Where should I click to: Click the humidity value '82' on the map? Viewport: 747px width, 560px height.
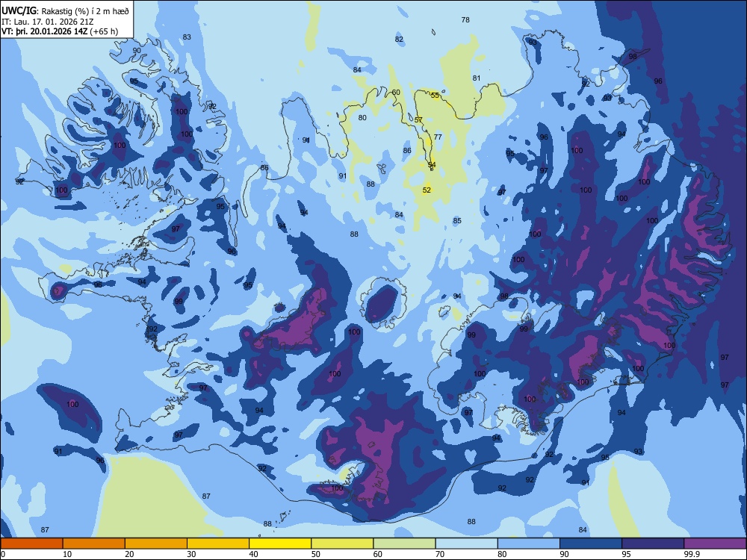click(399, 39)
